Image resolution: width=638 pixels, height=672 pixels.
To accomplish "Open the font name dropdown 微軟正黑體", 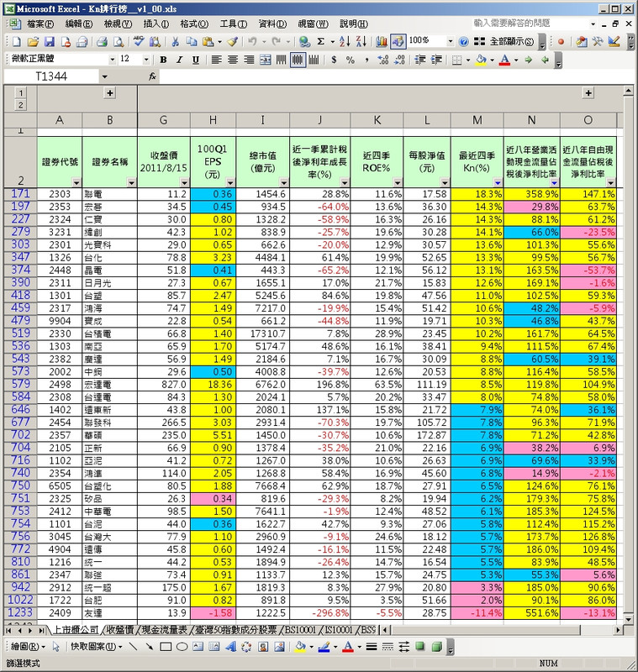I will (113, 60).
